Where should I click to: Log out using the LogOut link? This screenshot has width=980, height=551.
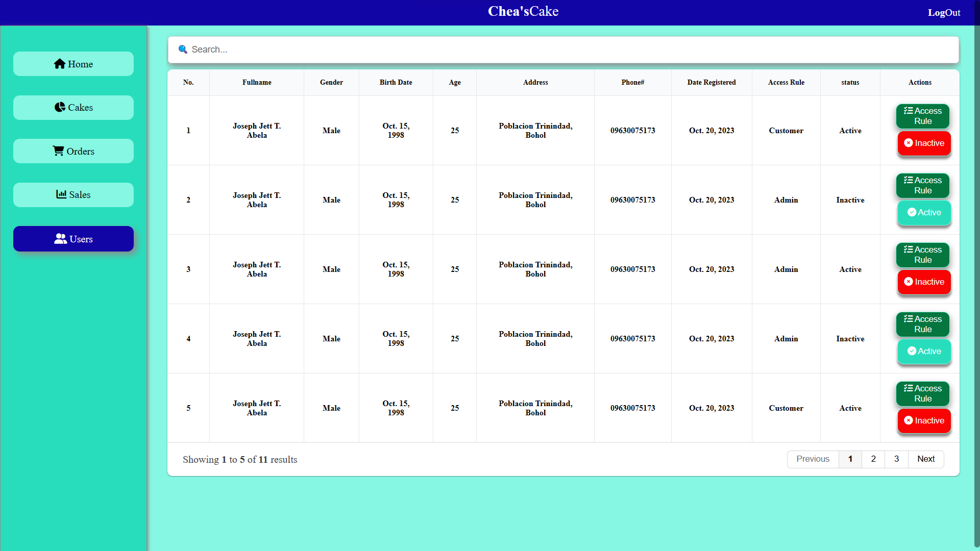tap(944, 13)
